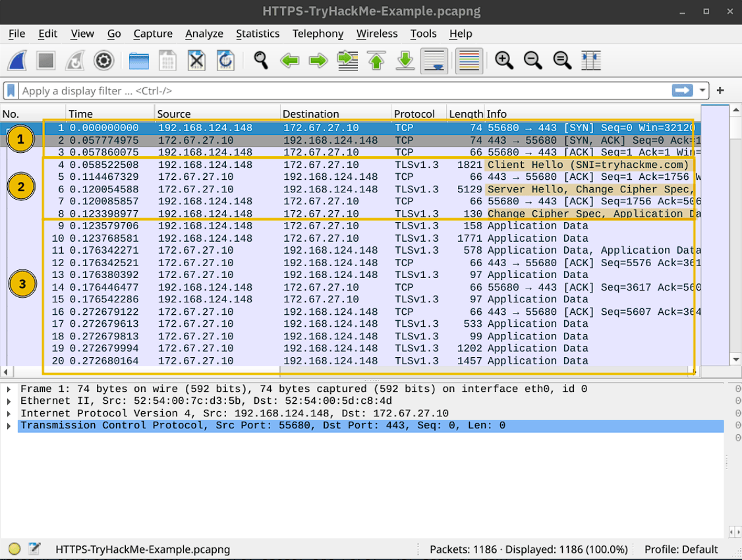The width and height of the screenshot is (742, 560).
Task: Restart the current capture
Action: [74, 61]
